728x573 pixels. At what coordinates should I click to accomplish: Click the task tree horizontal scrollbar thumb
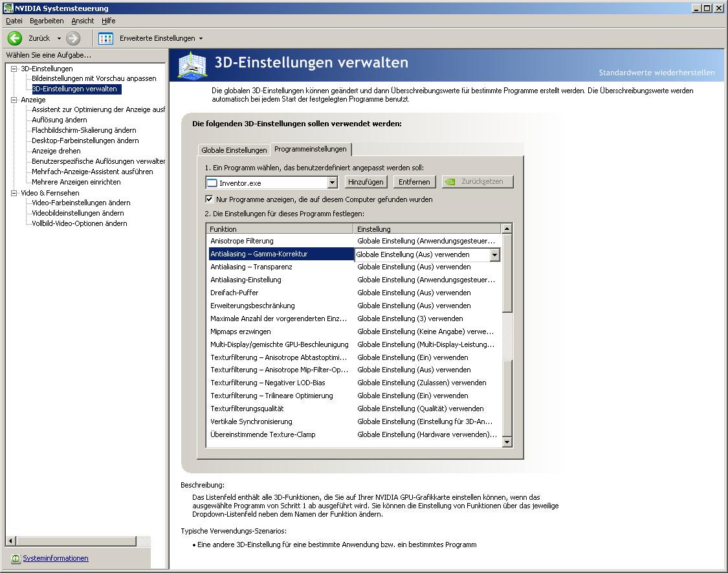(76, 541)
